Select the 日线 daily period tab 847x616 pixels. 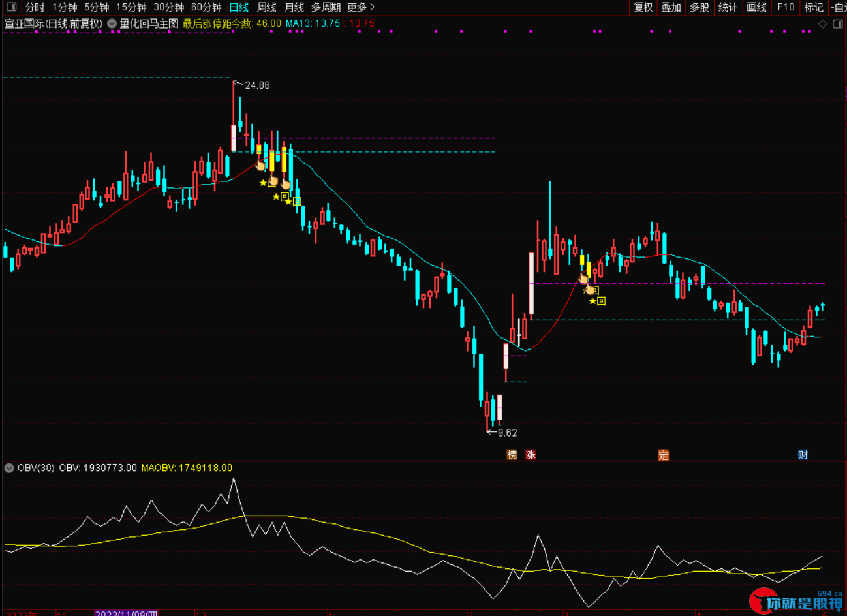point(239,7)
